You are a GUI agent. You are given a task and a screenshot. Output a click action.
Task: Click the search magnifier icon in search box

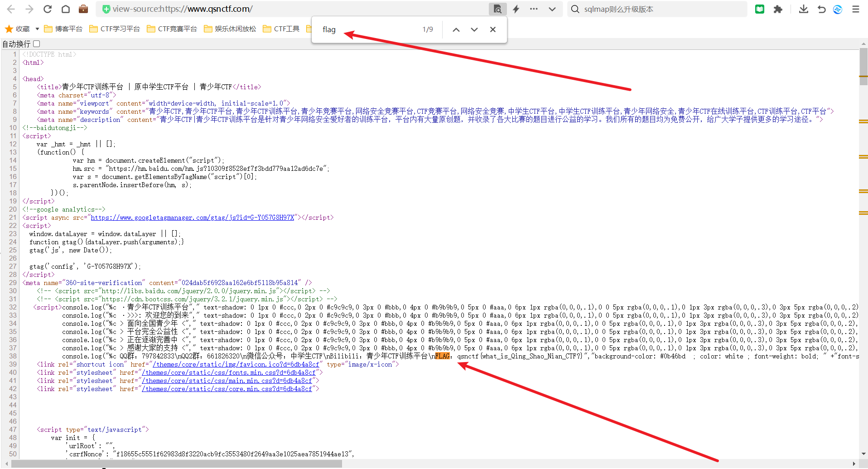pyautogui.click(x=575, y=9)
